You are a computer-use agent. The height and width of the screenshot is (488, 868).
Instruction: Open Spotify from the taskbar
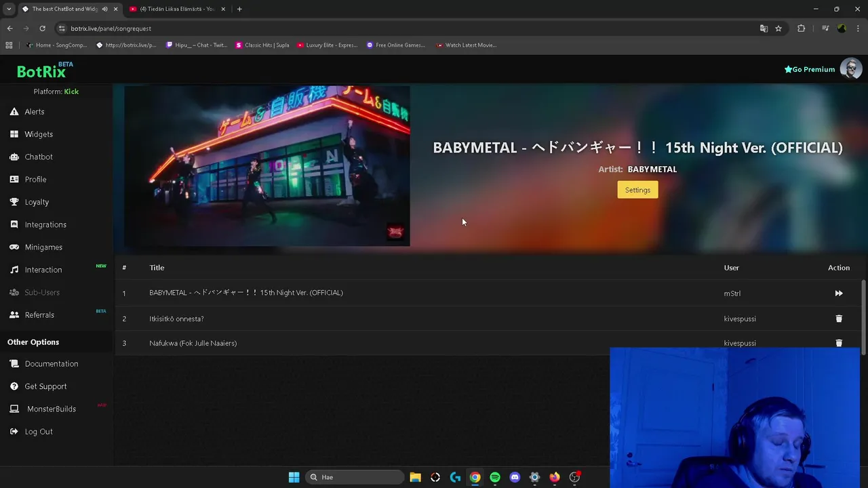click(x=495, y=477)
